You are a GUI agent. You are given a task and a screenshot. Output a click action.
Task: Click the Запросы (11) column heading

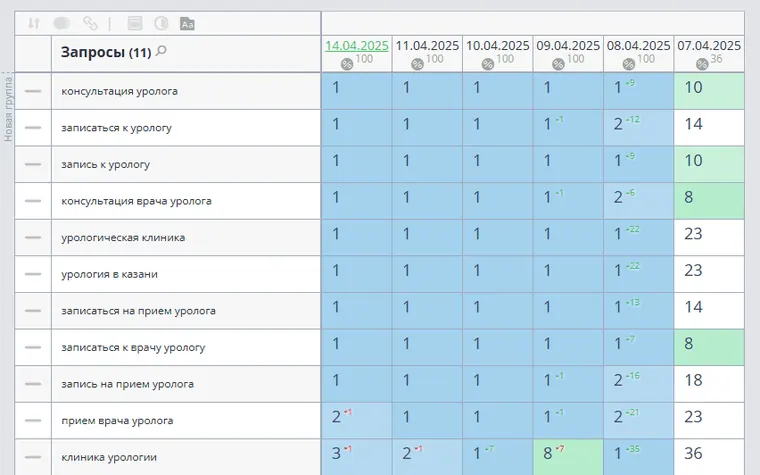tap(106, 52)
